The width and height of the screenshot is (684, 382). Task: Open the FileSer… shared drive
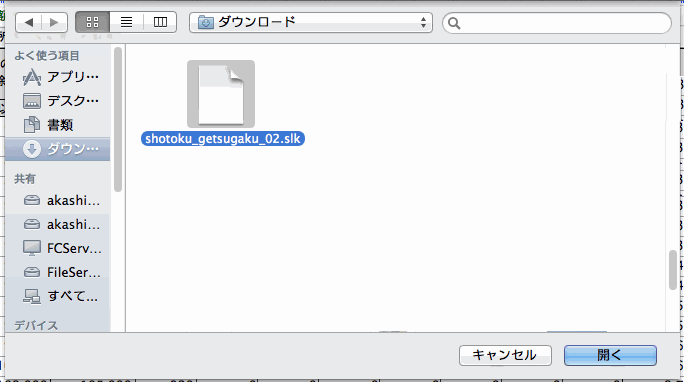pos(58,273)
